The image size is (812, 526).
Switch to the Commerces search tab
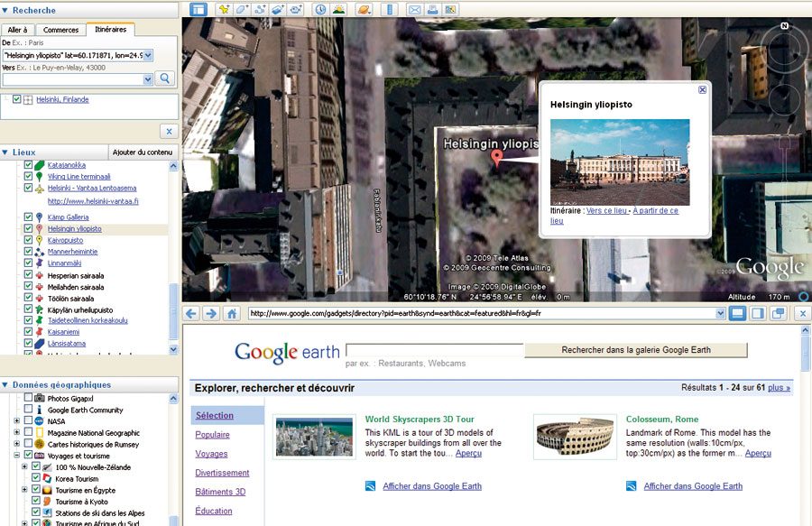tap(61, 30)
